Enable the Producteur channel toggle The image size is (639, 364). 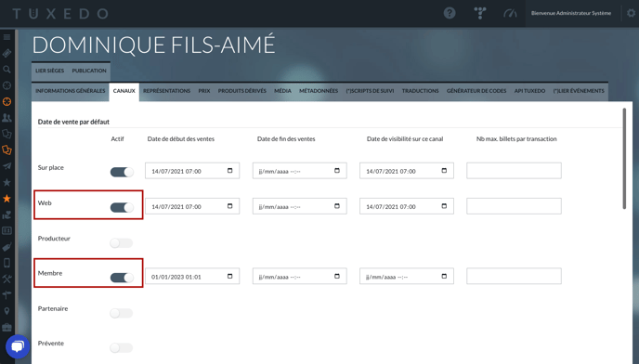pos(122,243)
